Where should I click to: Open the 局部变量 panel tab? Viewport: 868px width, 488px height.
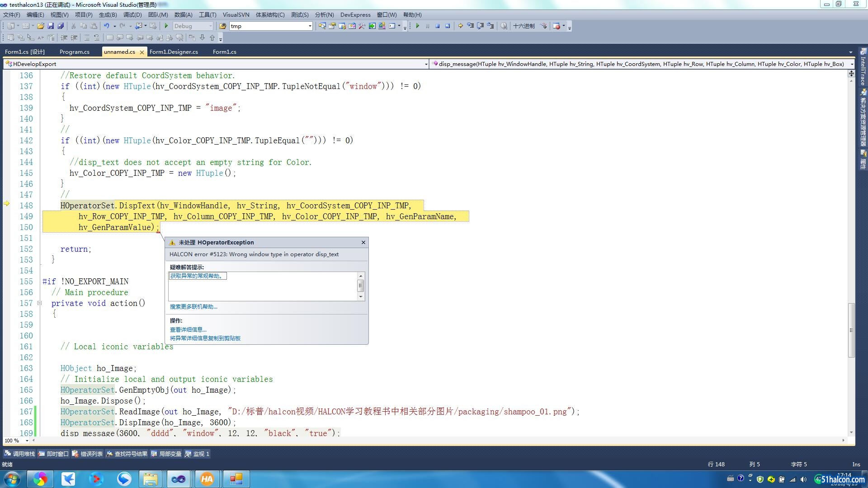point(166,454)
